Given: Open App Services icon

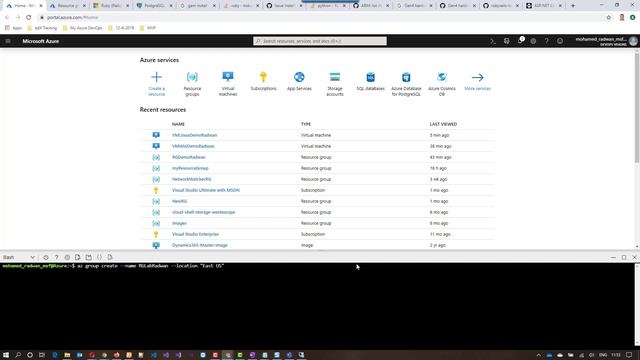Looking at the screenshot, I should 299,77.
